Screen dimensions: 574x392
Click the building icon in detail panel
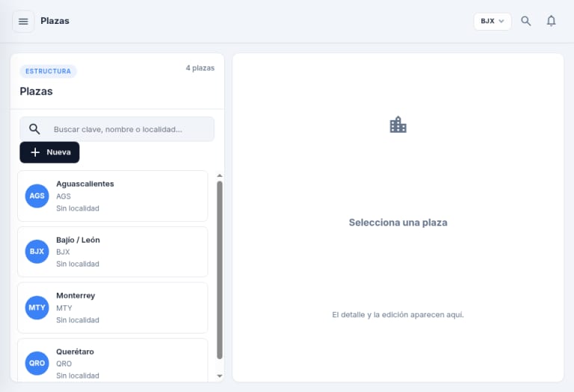(x=398, y=125)
